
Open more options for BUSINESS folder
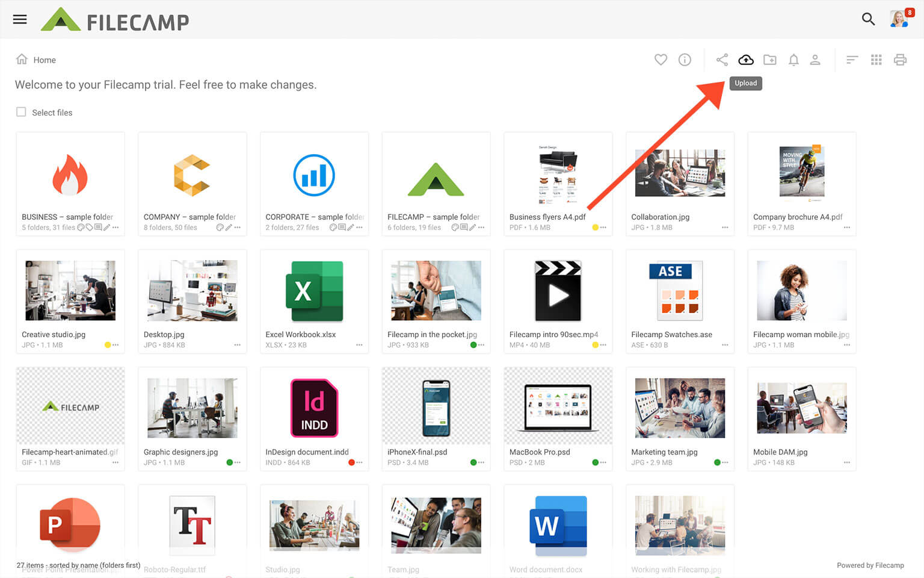pyautogui.click(x=115, y=228)
